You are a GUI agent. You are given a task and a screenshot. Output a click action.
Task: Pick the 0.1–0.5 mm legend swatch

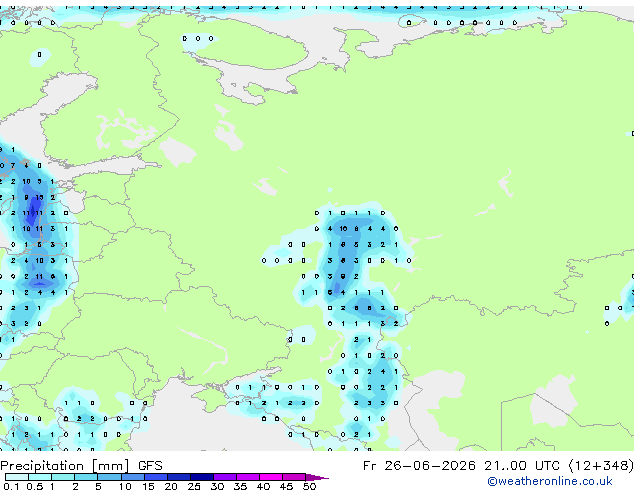click(x=17, y=477)
